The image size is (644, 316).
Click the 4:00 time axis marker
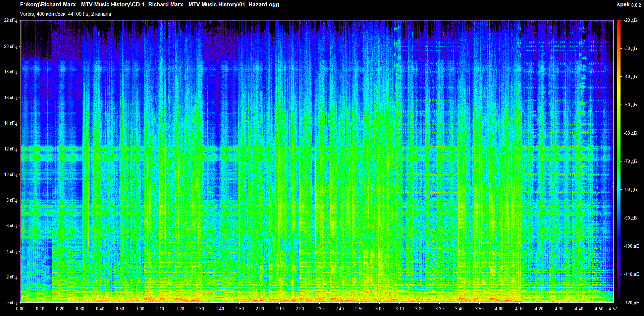(x=499, y=309)
